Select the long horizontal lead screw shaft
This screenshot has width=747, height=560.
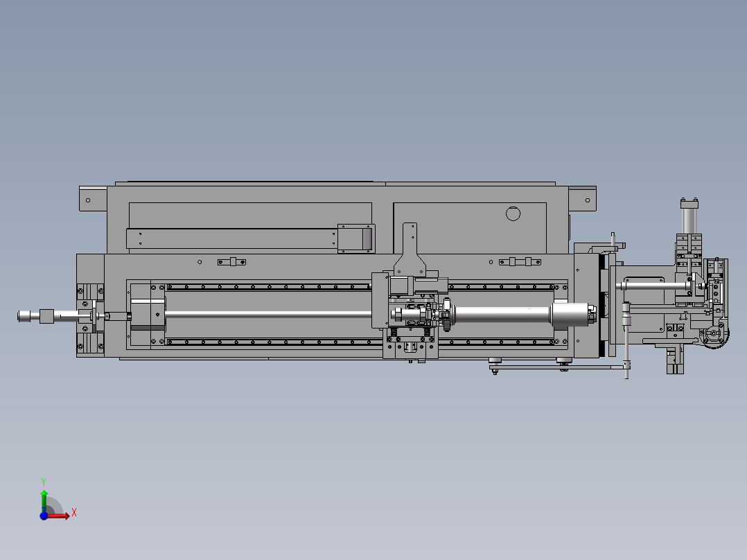coord(268,314)
